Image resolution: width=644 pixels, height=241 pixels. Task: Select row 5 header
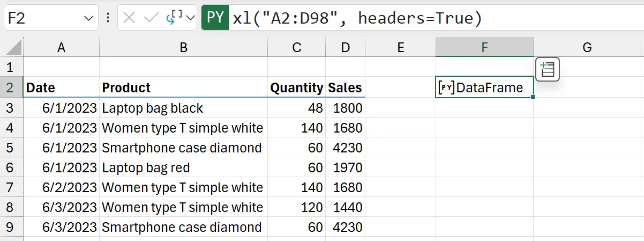point(11,148)
